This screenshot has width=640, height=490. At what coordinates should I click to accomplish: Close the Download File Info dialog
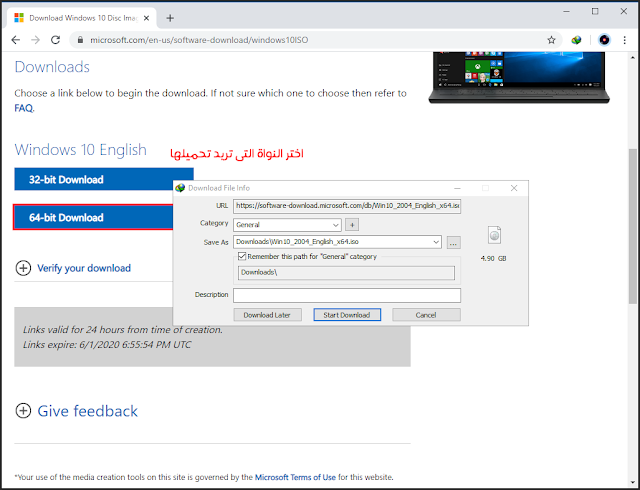coord(514,188)
